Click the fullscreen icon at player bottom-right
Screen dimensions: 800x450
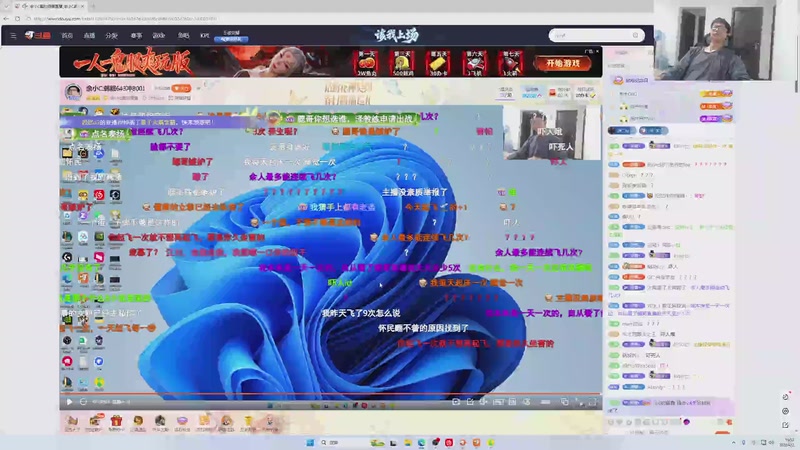593,402
